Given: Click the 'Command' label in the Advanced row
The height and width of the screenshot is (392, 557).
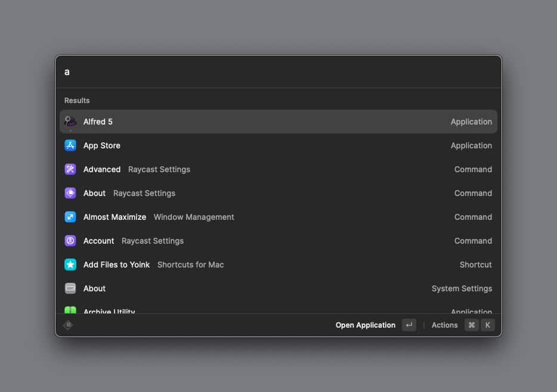Looking at the screenshot, I should click(473, 169).
